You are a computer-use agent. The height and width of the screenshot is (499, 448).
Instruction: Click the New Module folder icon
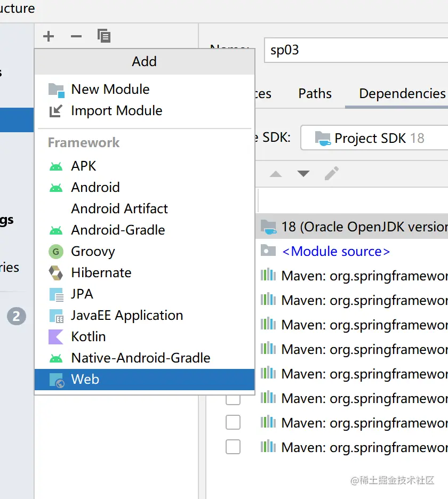point(57,91)
